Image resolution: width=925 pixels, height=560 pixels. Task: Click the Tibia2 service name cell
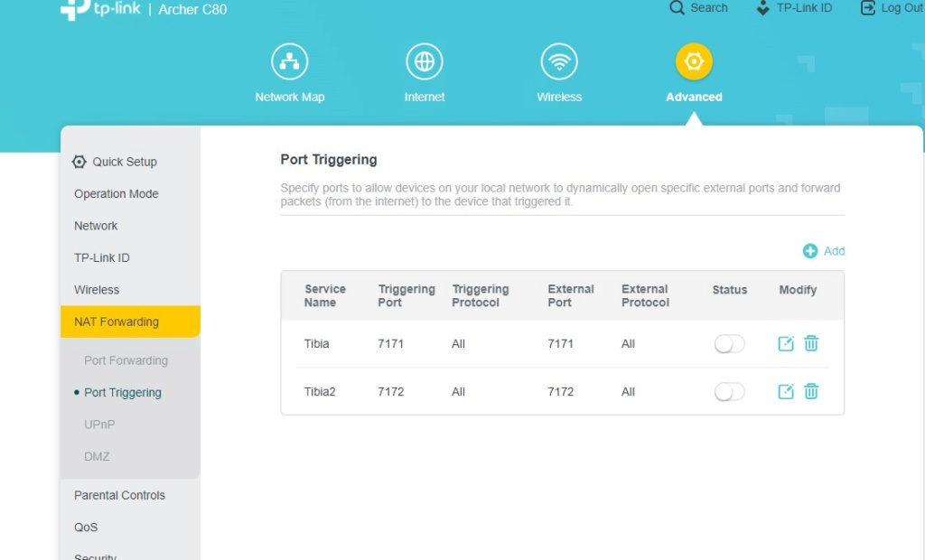tap(320, 392)
